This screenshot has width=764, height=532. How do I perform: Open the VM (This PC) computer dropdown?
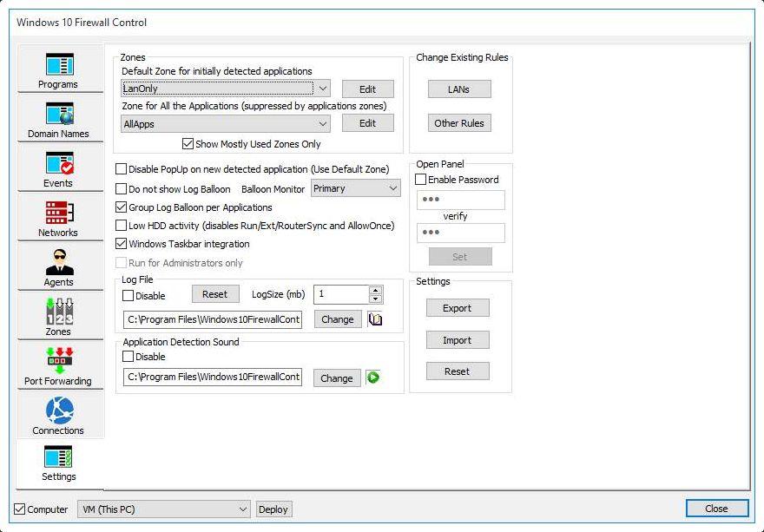point(164,509)
